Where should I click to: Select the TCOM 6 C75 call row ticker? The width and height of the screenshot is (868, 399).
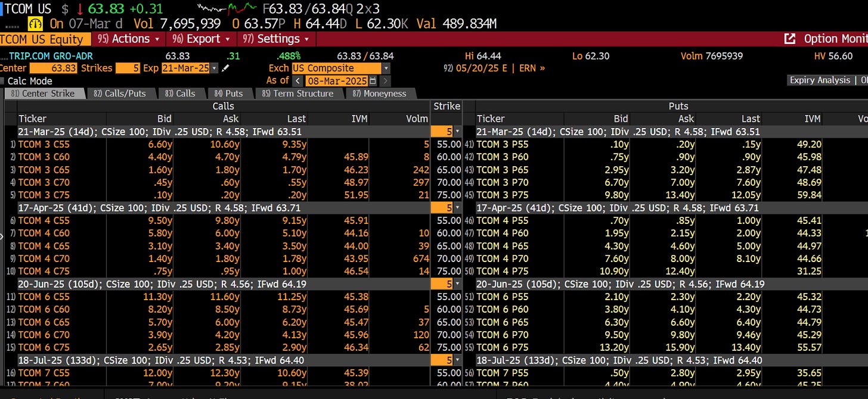(x=44, y=348)
